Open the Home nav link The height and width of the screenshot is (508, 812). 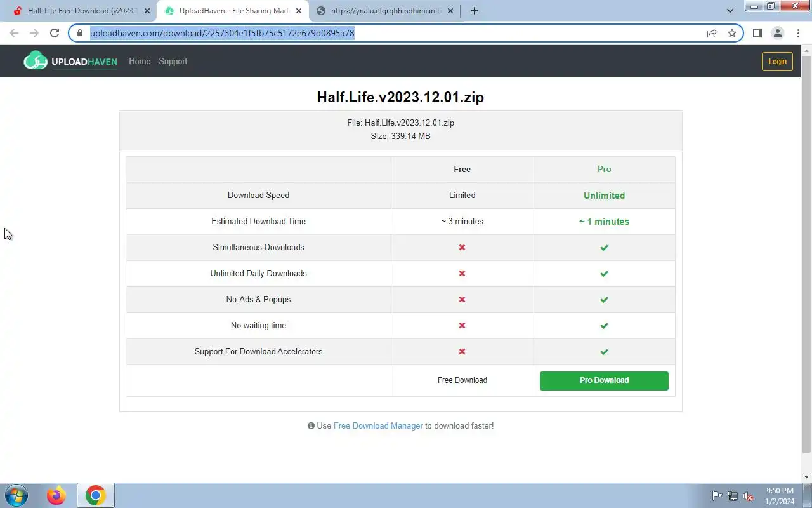140,61
